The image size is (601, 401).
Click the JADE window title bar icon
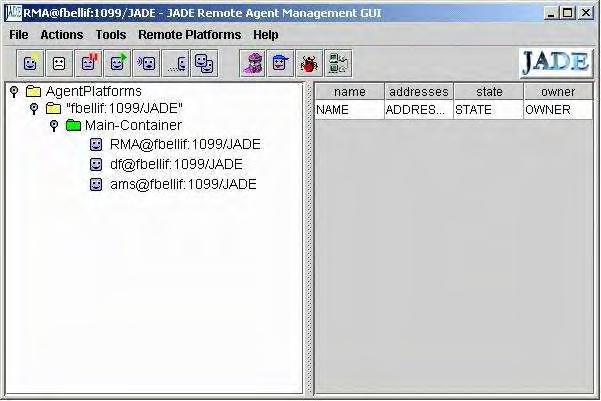13,13
